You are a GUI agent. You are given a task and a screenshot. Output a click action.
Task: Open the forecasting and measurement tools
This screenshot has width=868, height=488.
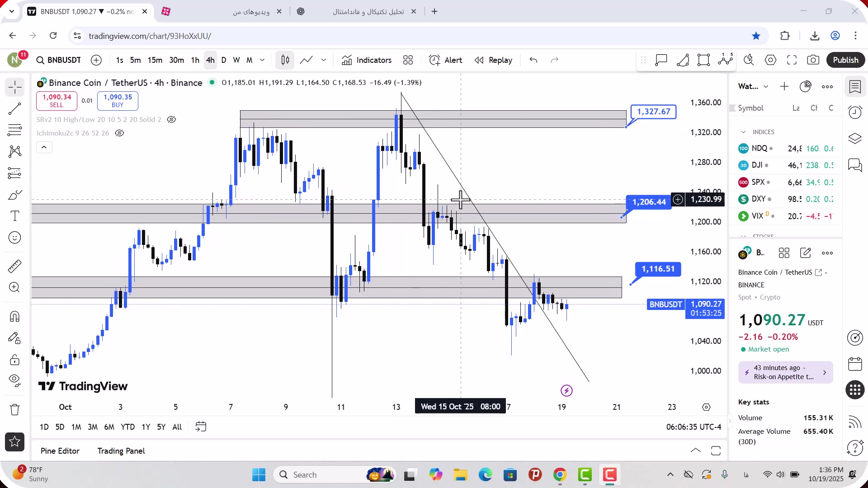(x=15, y=173)
